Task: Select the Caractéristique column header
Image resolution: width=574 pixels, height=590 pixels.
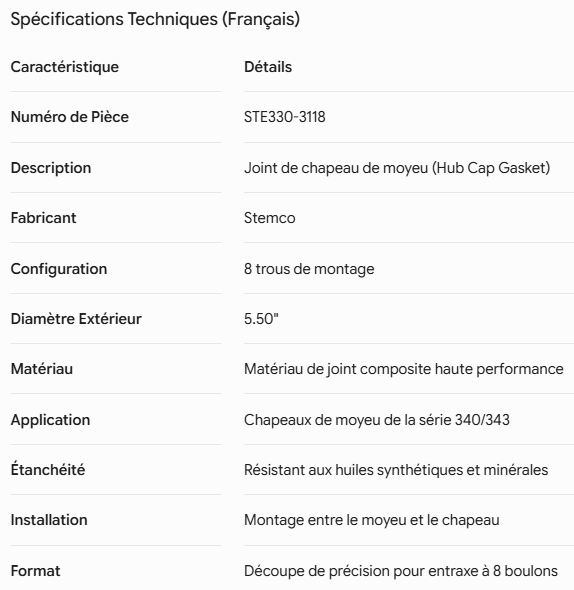Action: [x=65, y=67]
